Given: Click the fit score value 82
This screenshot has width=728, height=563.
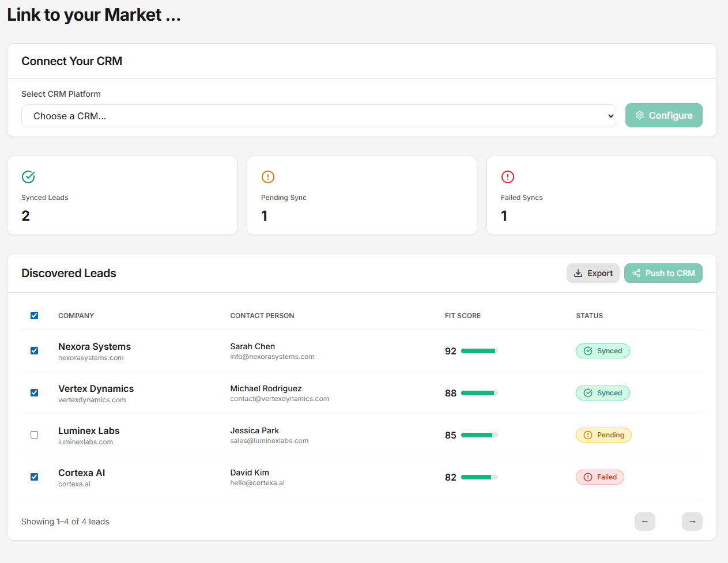Looking at the screenshot, I should tap(451, 477).
